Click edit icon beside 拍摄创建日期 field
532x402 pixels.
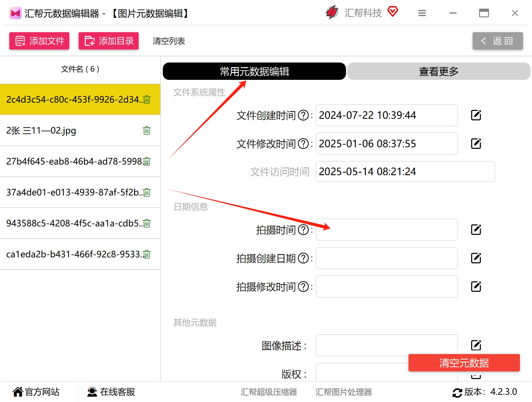tap(476, 258)
